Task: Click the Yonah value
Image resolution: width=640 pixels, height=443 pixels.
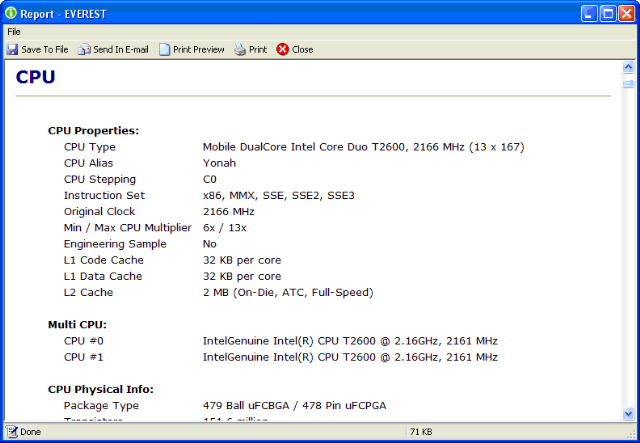Action: (220, 163)
